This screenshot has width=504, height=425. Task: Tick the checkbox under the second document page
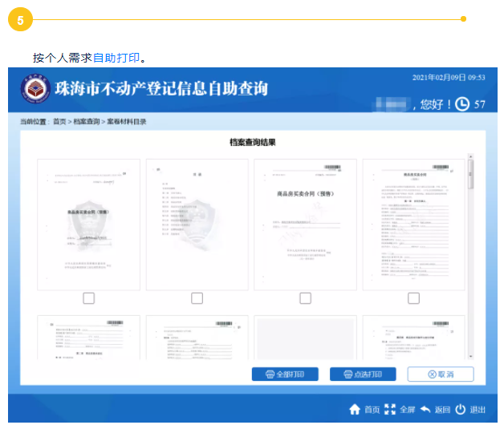point(197,298)
